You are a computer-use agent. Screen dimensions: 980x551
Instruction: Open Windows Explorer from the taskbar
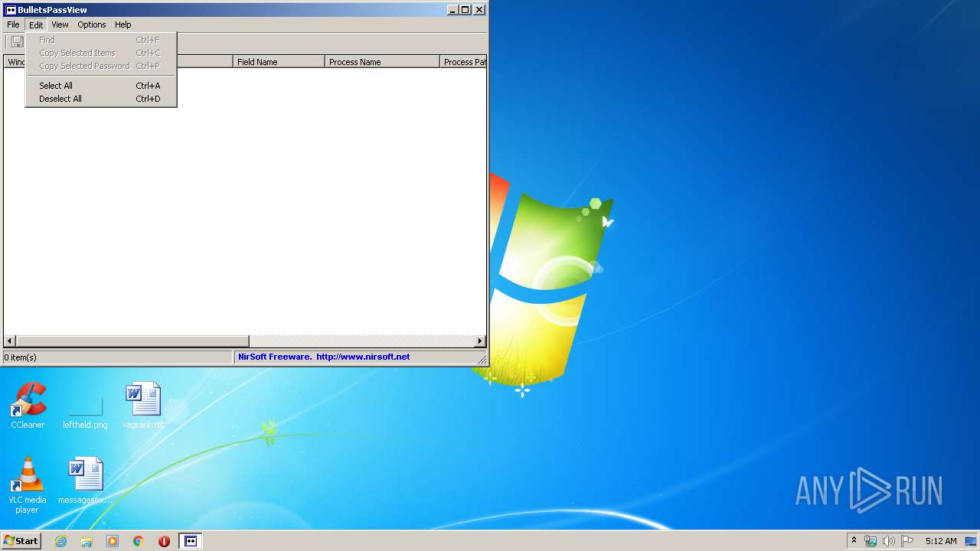click(x=87, y=541)
